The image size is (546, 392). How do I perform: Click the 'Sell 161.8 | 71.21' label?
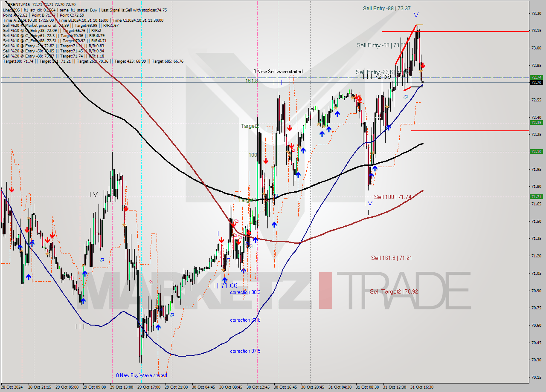click(391, 258)
